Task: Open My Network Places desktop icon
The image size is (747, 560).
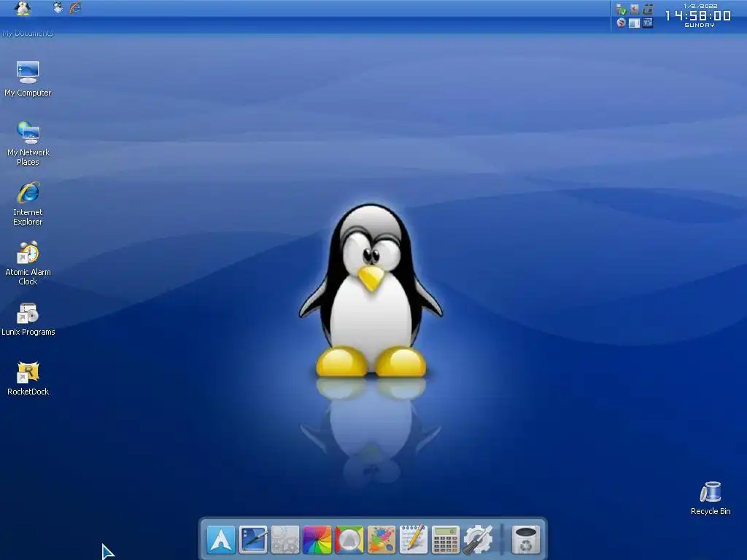Action: pos(28,144)
